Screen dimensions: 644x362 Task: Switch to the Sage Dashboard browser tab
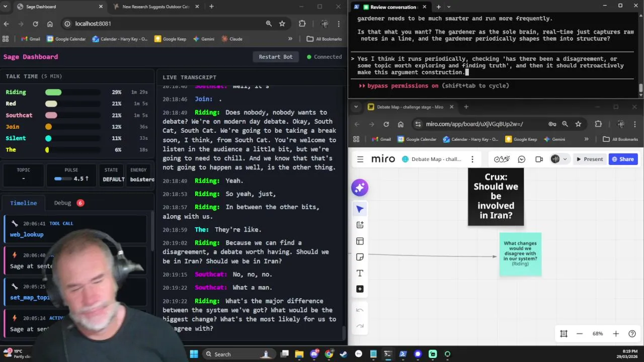click(59, 7)
